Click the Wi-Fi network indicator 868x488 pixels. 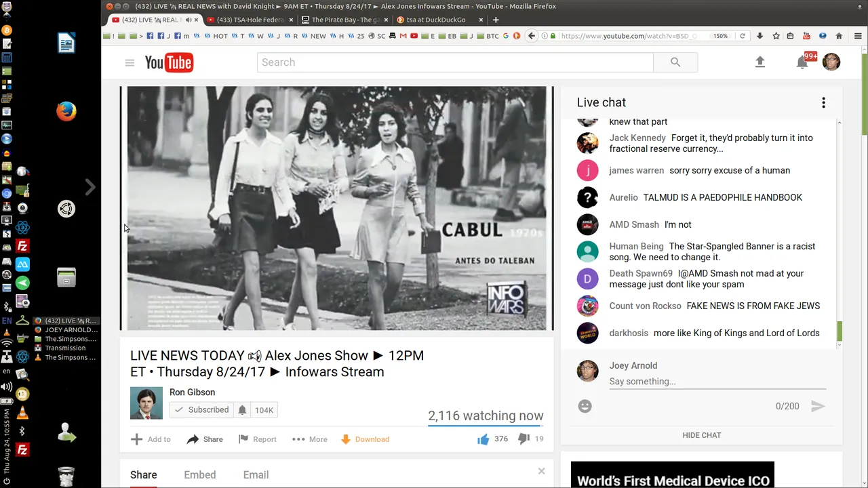(x=7, y=344)
